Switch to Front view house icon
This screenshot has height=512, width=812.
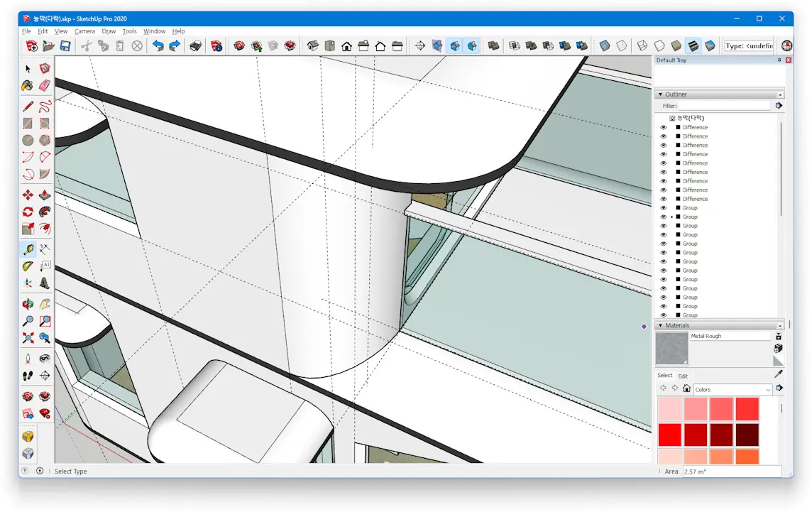click(x=346, y=46)
